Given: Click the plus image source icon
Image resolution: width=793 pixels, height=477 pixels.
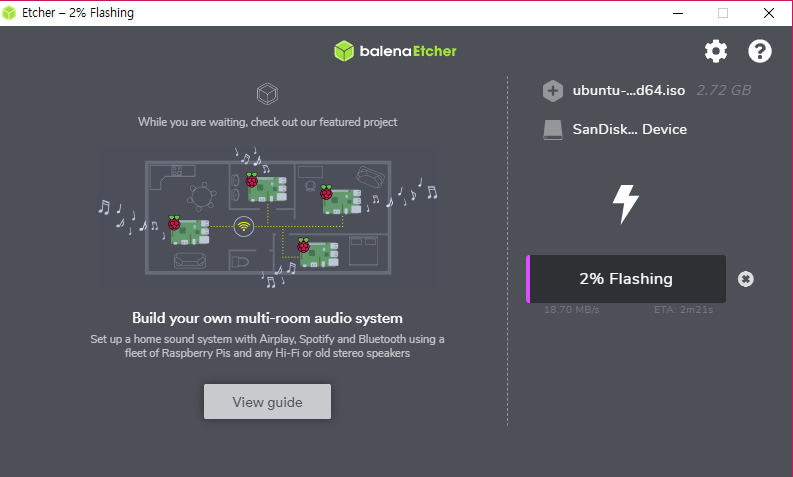Looking at the screenshot, I should pyautogui.click(x=553, y=91).
